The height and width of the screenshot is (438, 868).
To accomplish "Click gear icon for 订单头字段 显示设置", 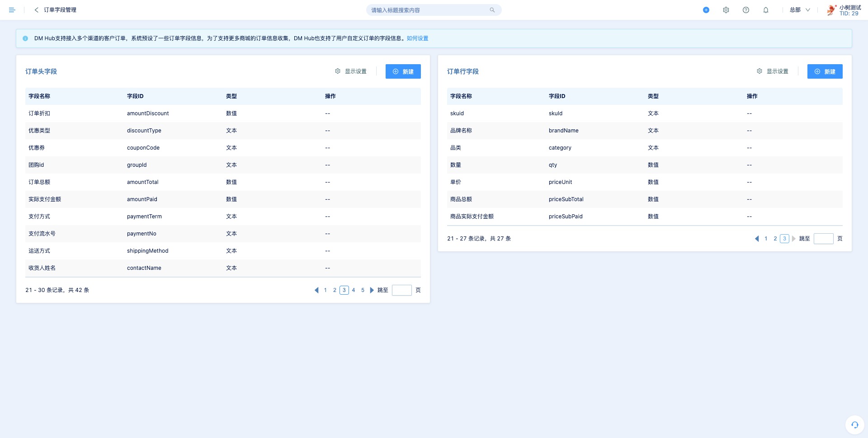I will pos(338,71).
